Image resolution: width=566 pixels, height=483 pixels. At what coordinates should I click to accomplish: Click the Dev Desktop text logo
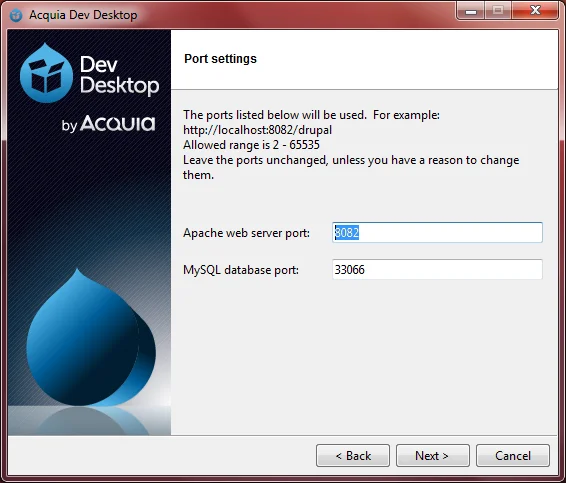click(119, 75)
